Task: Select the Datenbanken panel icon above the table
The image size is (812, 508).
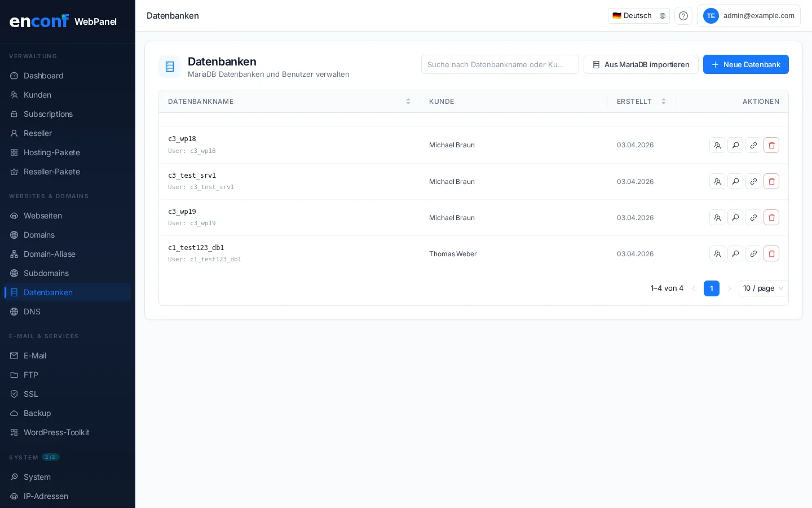Action: point(170,67)
